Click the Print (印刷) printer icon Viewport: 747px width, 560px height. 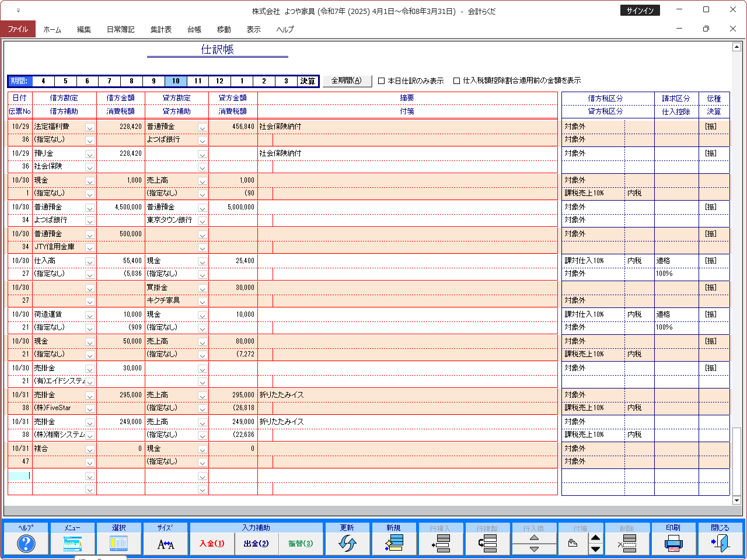(673, 544)
